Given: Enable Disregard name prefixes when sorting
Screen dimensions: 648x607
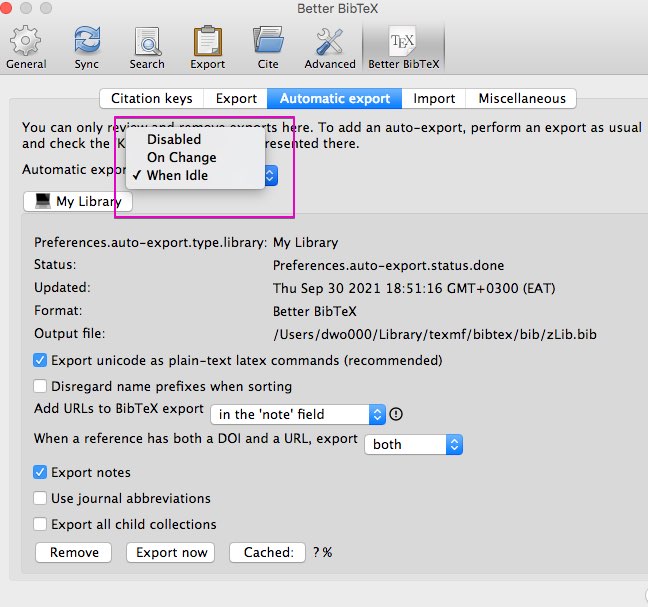Looking at the screenshot, I should click(40, 386).
